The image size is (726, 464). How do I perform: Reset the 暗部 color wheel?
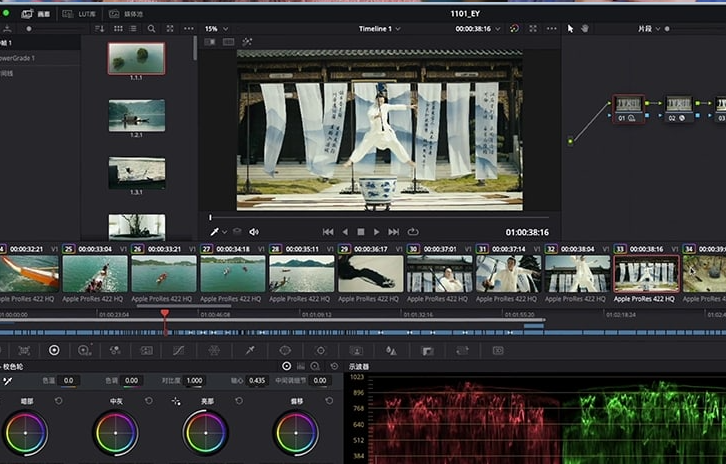(58, 401)
